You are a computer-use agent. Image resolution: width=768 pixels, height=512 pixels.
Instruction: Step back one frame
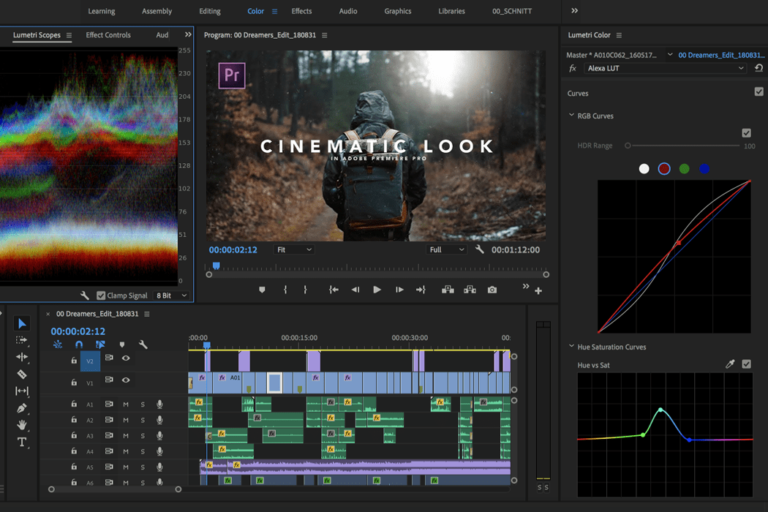coord(355,290)
